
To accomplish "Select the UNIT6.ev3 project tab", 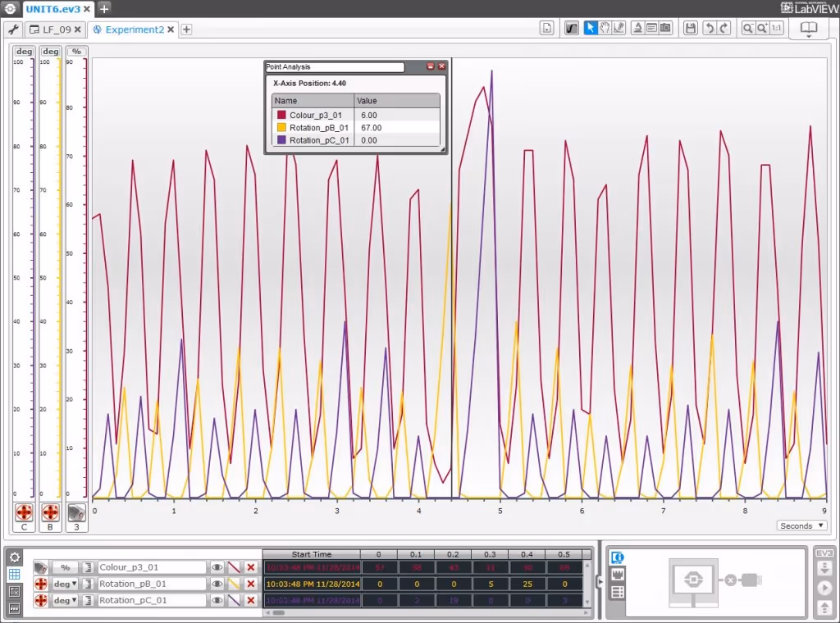I will [52, 9].
